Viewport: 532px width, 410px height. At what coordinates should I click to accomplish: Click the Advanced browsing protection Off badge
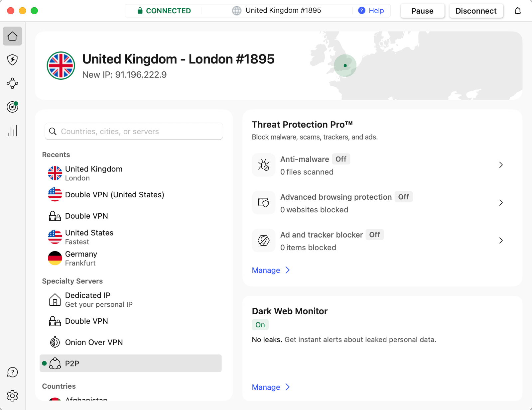tap(403, 197)
